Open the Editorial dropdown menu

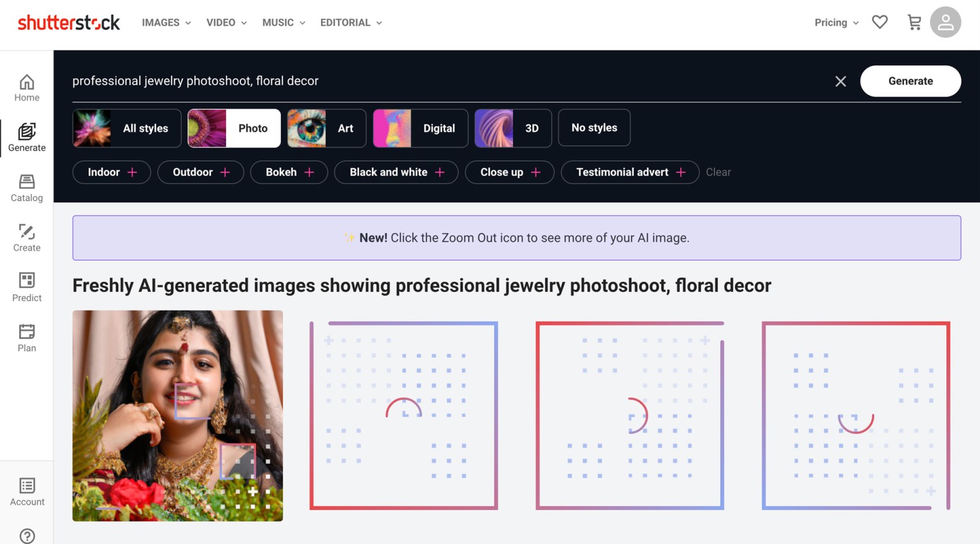pos(350,22)
